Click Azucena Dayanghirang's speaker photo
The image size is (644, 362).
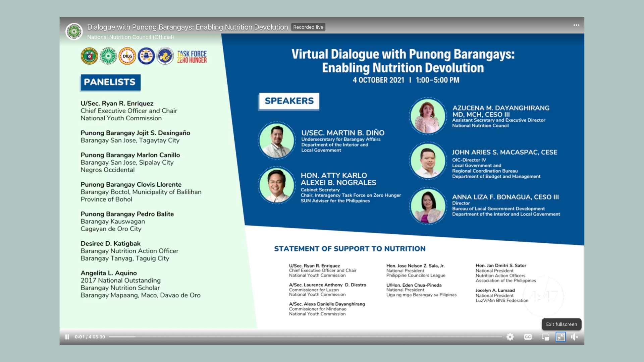pos(428,116)
